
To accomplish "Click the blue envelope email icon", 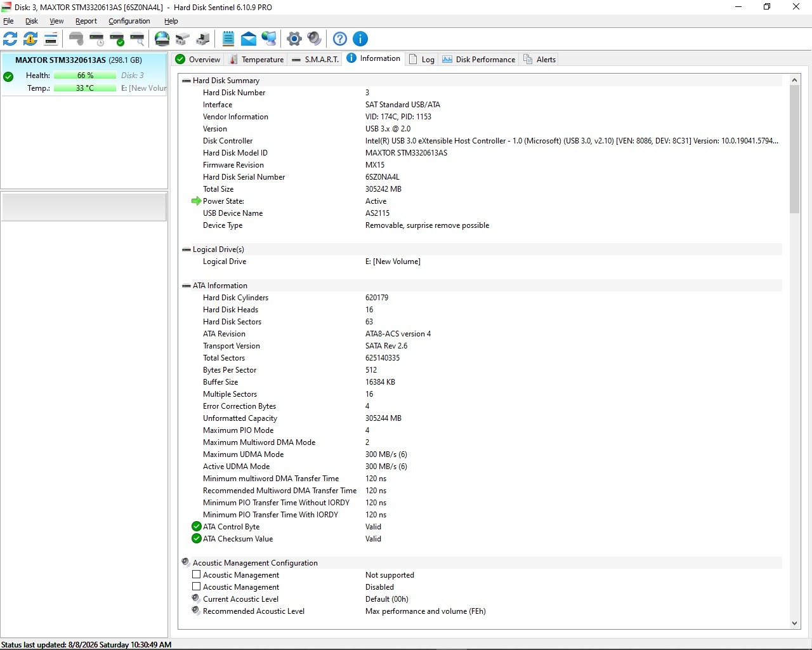I will pyautogui.click(x=249, y=39).
